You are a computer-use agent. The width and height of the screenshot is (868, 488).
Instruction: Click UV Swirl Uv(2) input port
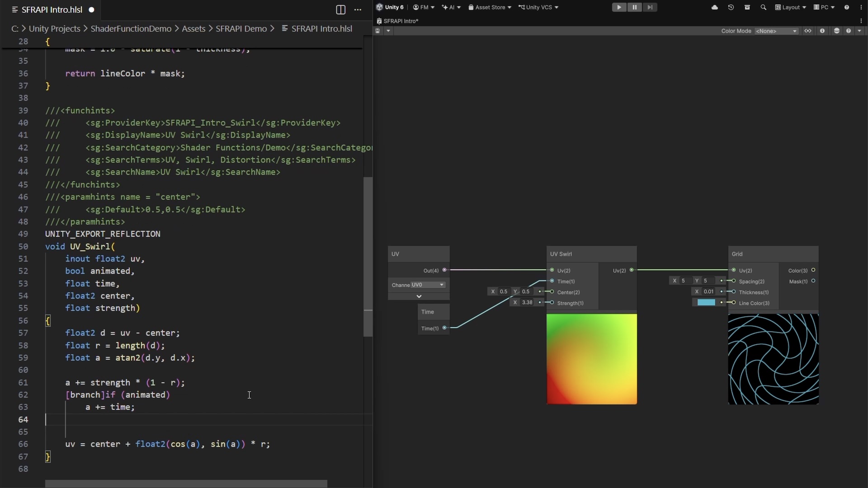tap(552, 270)
